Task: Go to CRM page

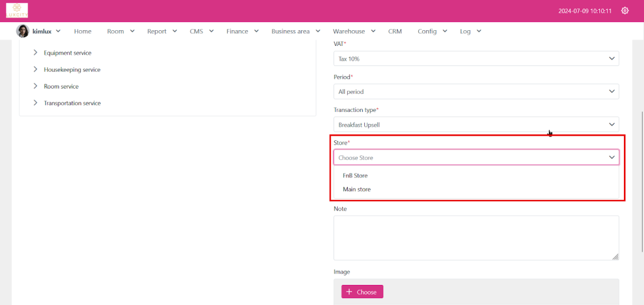Action: click(395, 31)
